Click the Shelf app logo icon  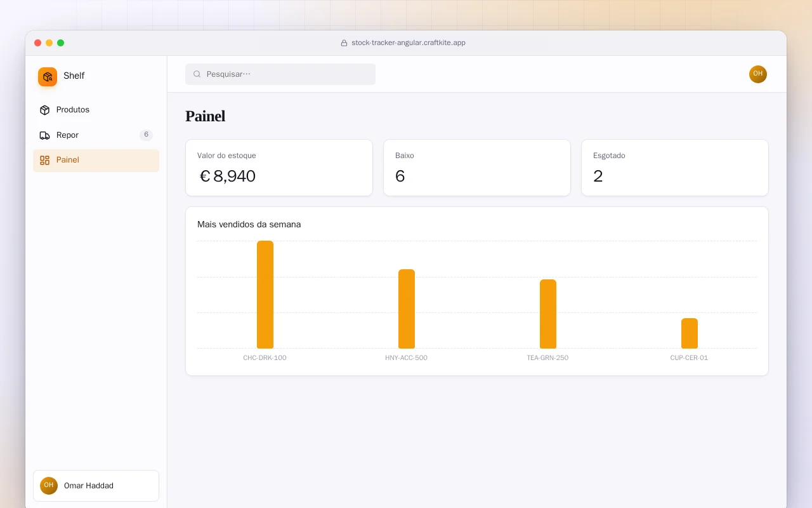pyautogui.click(x=48, y=77)
